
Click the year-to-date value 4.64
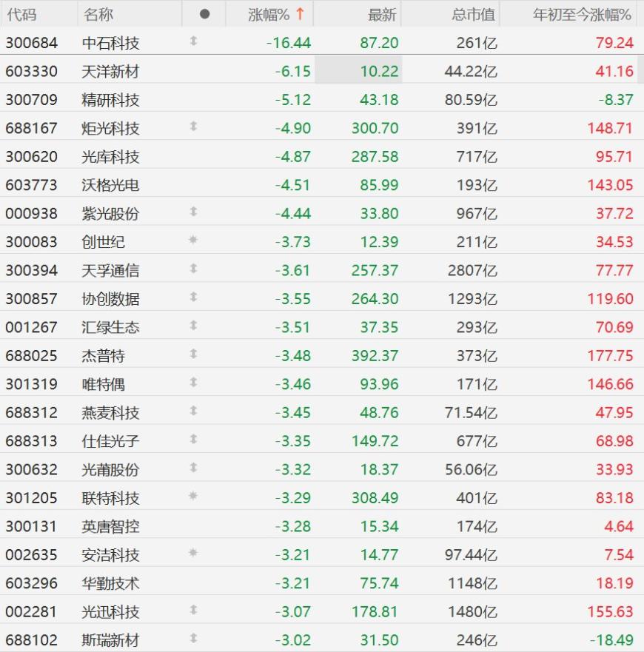(x=619, y=526)
